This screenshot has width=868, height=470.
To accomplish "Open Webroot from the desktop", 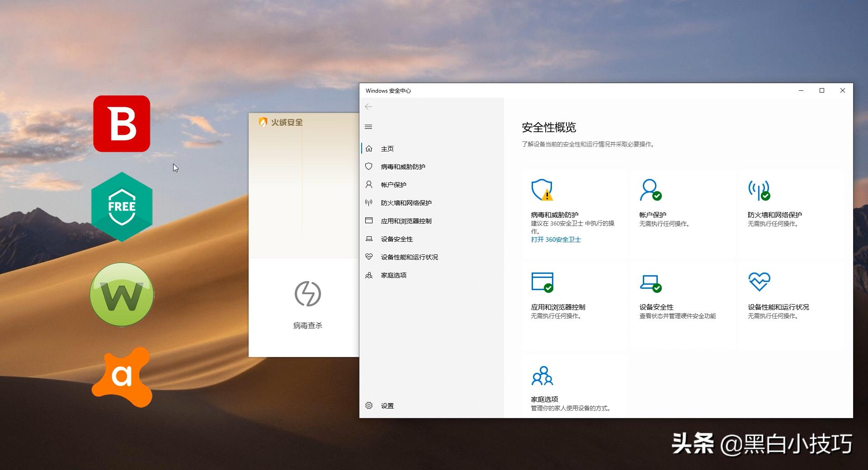I will 121,294.
